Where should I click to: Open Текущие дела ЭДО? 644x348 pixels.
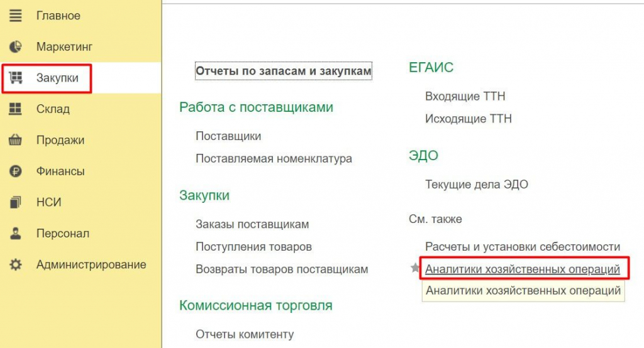[x=477, y=184]
